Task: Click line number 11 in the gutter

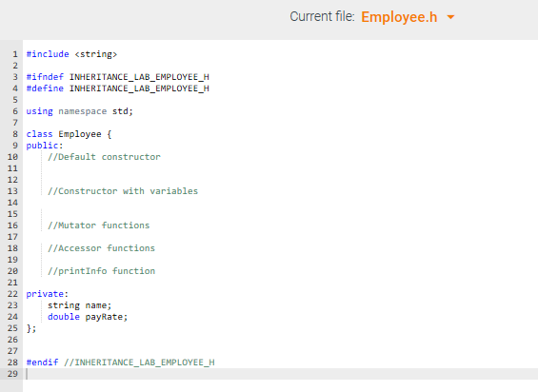Action: point(12,168)
